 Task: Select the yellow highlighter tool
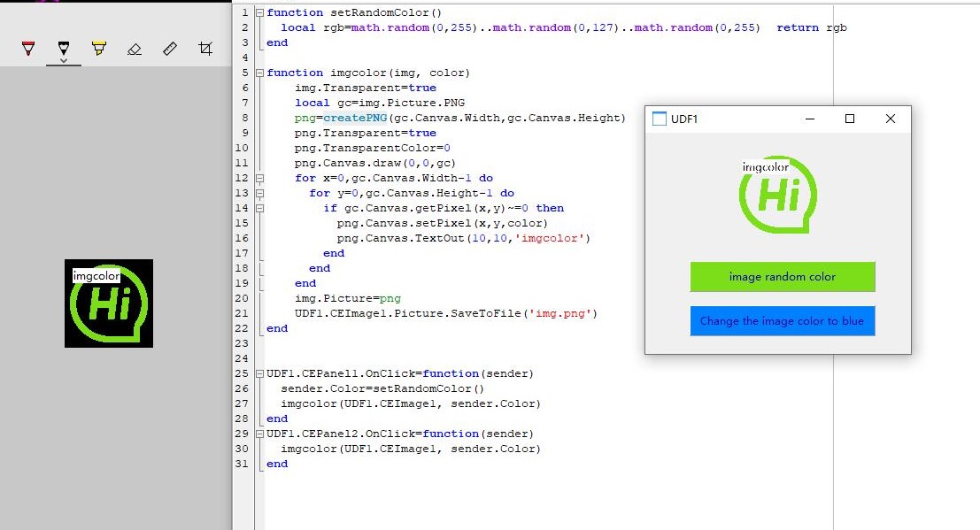coord(99,49)
